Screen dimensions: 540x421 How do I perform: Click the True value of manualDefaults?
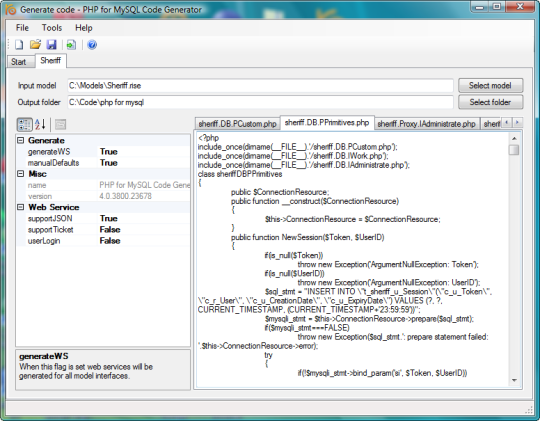[109, 163]
